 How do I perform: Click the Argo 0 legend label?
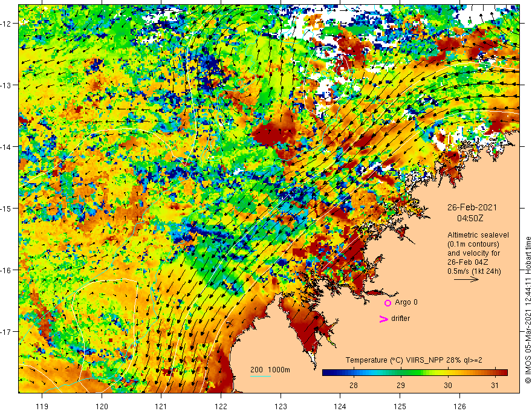406,302
